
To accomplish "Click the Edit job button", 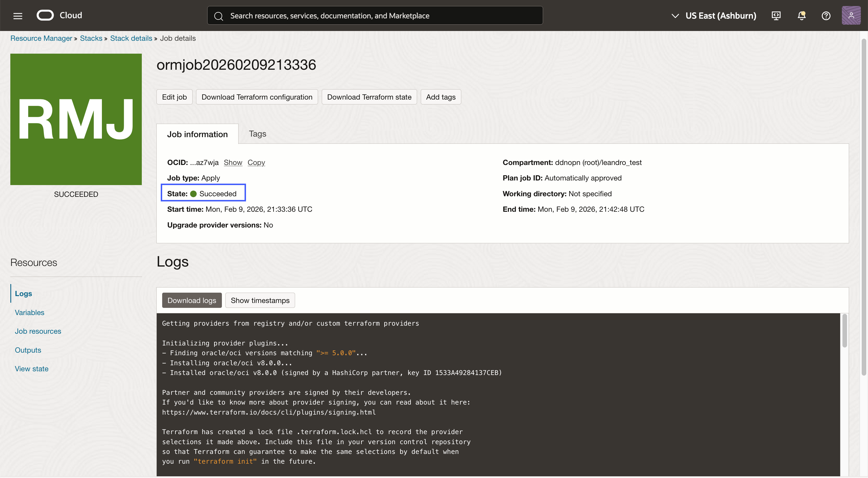I will [174, 97].
